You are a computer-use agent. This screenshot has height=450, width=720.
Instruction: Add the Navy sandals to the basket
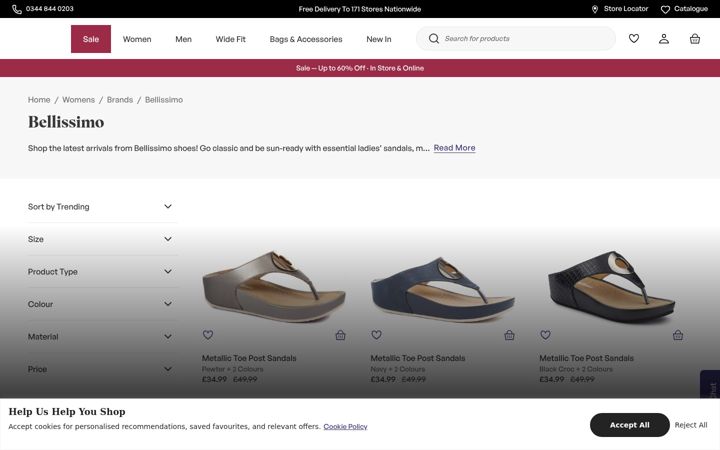(x=509, y=335)
